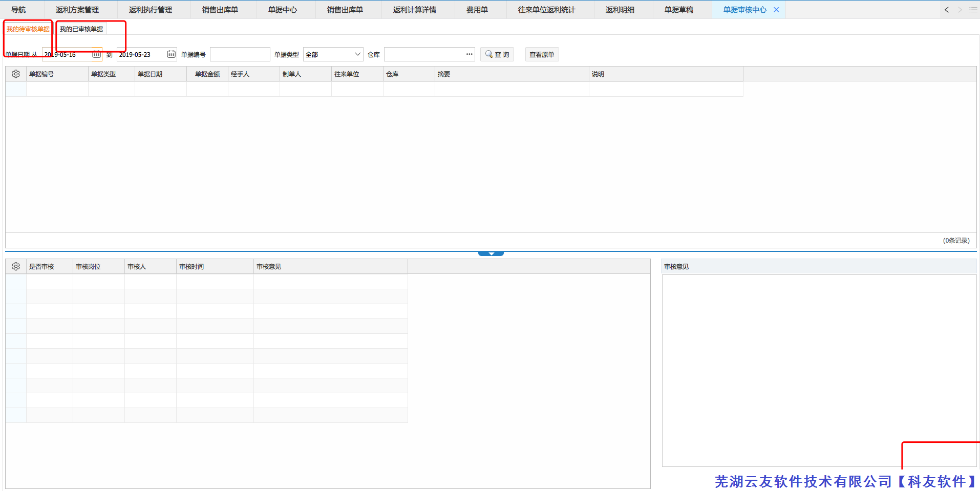The image size is (980, 491).
Task: Click the 审核人 column header
Action: click(x=151, y=267)
